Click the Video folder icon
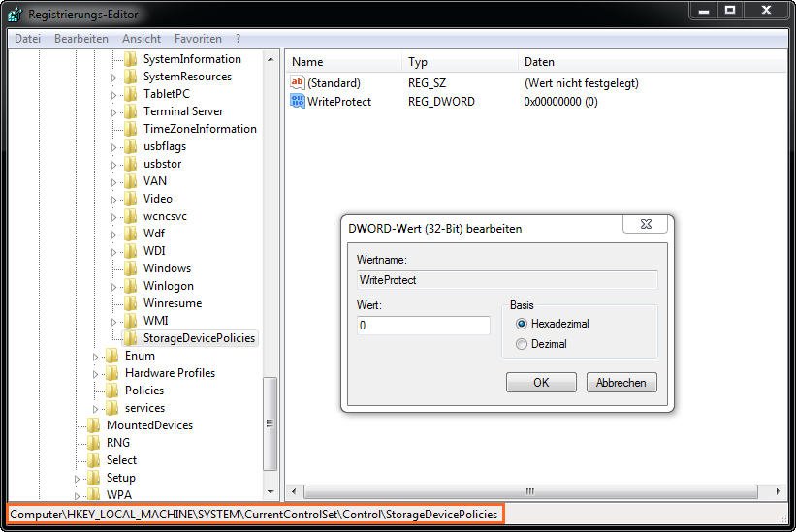Image resolution: width=796 pixels, height=532 pixels. 131,199
